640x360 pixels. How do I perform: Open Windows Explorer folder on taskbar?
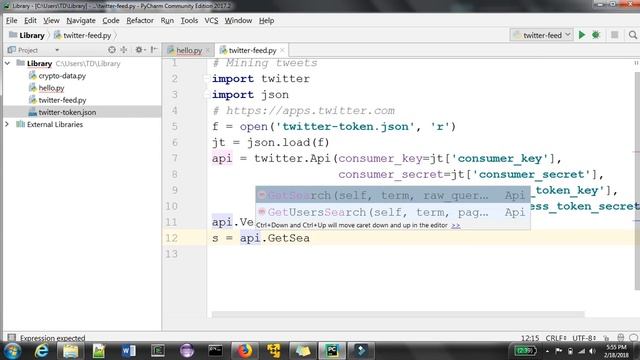(70, 351)
